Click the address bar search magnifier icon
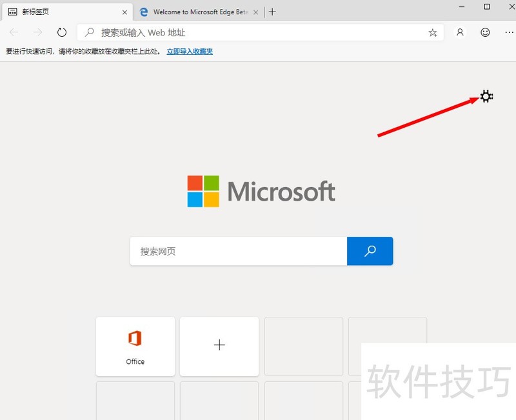The image size is (516, 420). tap(90, 32)
